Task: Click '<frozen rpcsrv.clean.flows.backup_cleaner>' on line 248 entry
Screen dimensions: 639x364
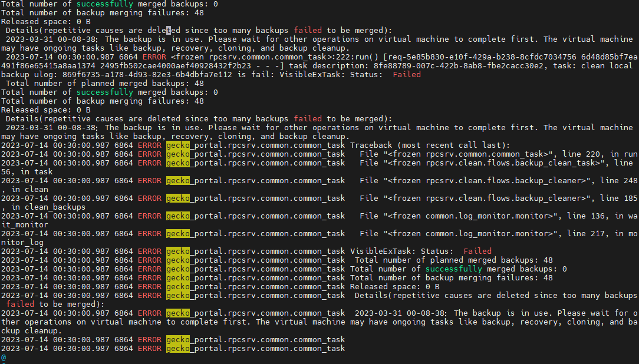Action: tap(487, 181)
